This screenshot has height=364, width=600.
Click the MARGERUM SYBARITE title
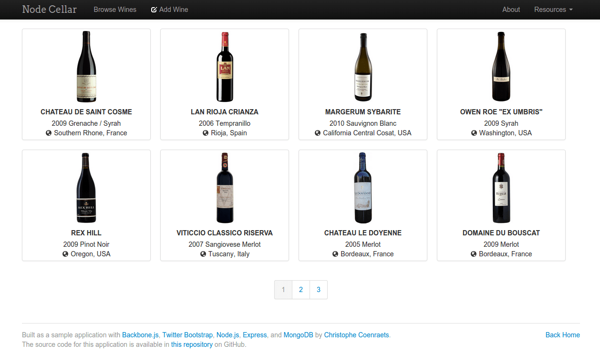tap(363, 112)
